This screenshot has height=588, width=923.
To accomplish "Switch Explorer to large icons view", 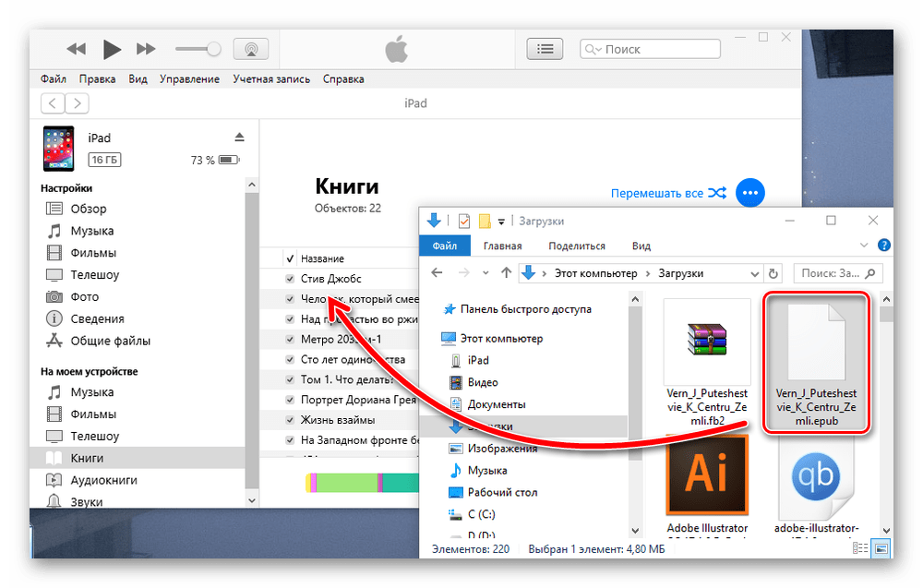I will coord(881,548).
